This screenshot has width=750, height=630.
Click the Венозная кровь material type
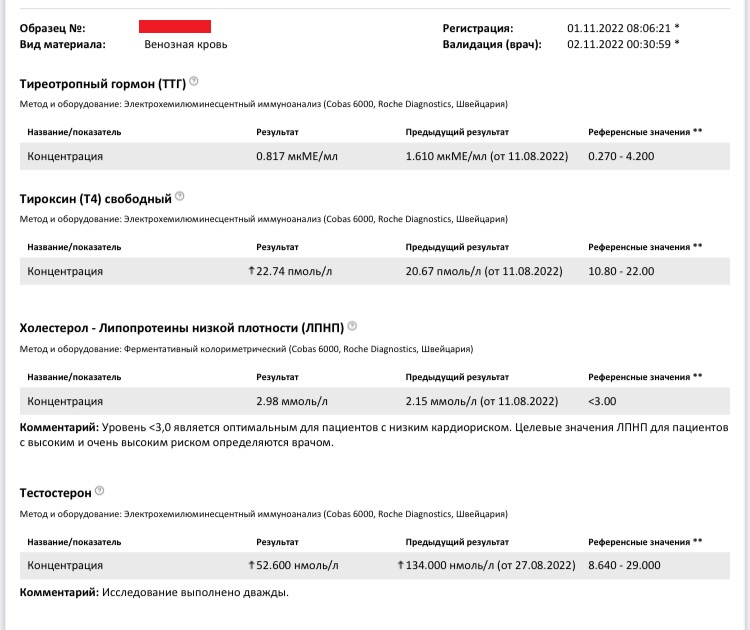tap(183, 44)
